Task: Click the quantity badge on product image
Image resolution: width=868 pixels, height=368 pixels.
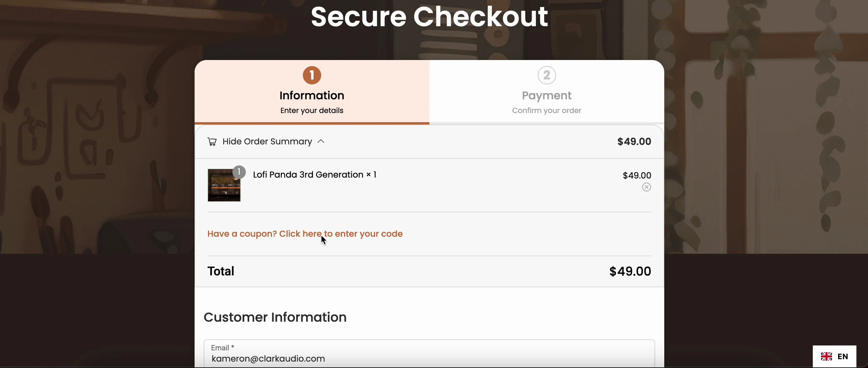Action: click(x=239, y=172)
